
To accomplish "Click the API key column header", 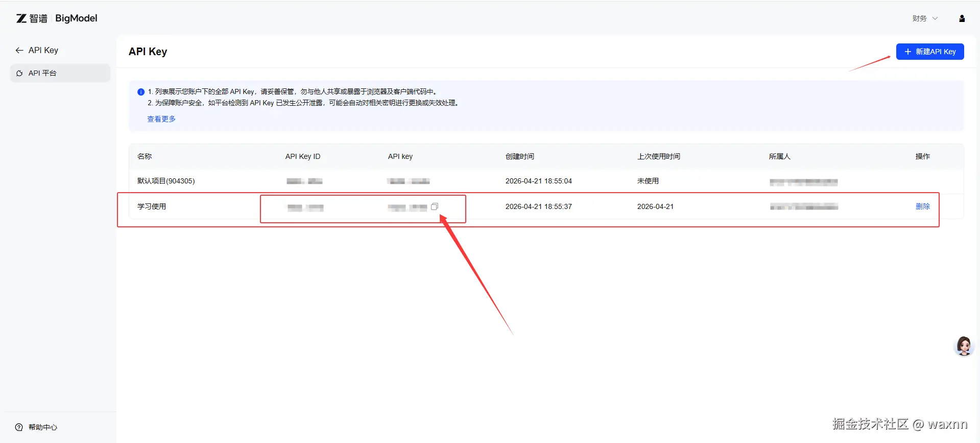I will tap(400, 156).
